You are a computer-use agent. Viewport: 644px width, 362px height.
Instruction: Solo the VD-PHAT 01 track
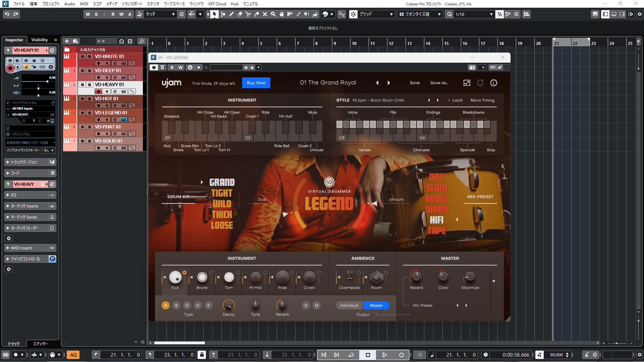pyautogui.click(x=90, y=127)
